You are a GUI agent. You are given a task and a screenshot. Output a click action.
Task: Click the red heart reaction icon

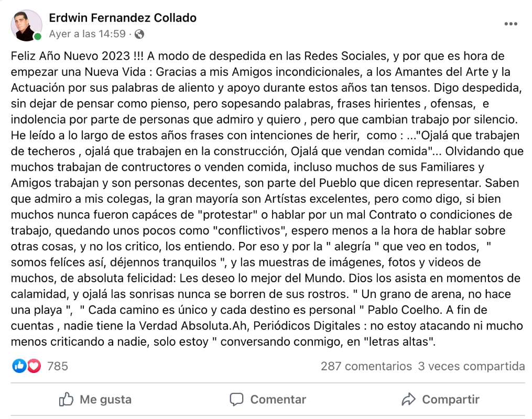(x=34, y=366)
